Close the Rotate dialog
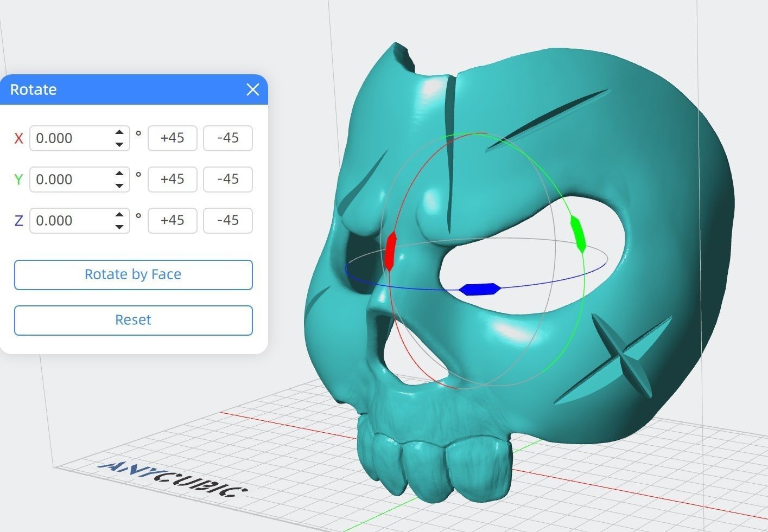The height and width of the screenshot is (532, 768). 253,89
